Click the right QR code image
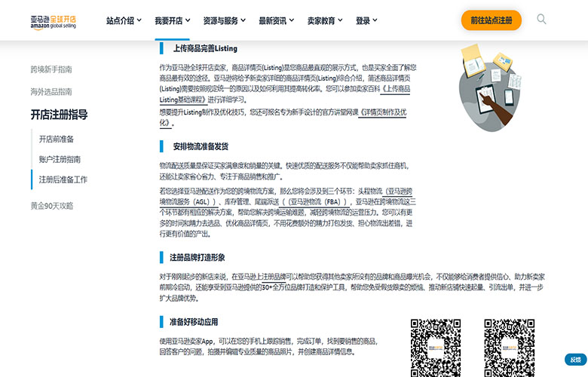Image resolution: width=588 pixels, height=377 pixels. 510,348
